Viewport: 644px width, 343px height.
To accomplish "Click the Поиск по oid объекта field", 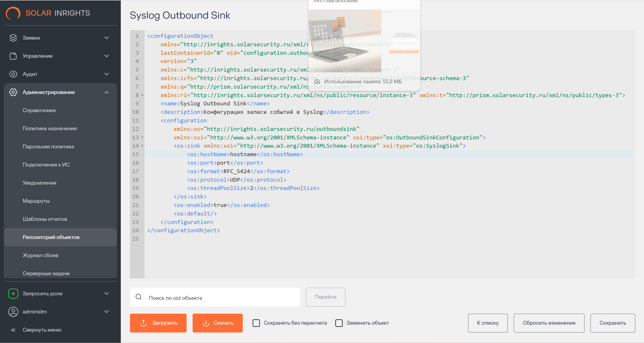I will click(215, 297).
